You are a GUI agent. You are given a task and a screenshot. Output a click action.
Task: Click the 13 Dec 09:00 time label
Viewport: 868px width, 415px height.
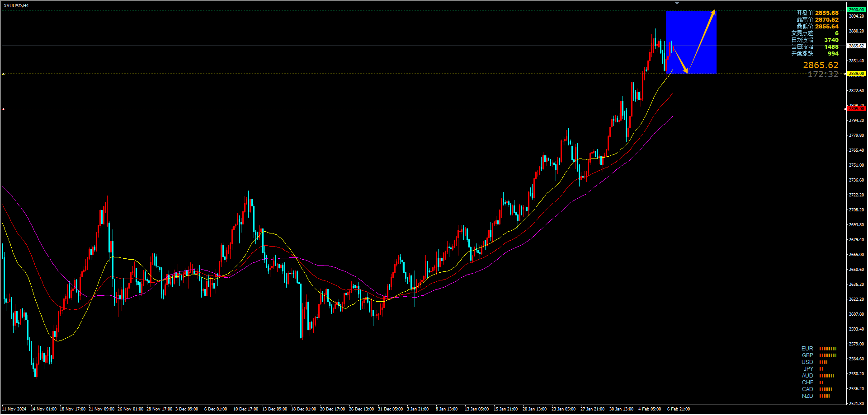(x=274, y=409)
